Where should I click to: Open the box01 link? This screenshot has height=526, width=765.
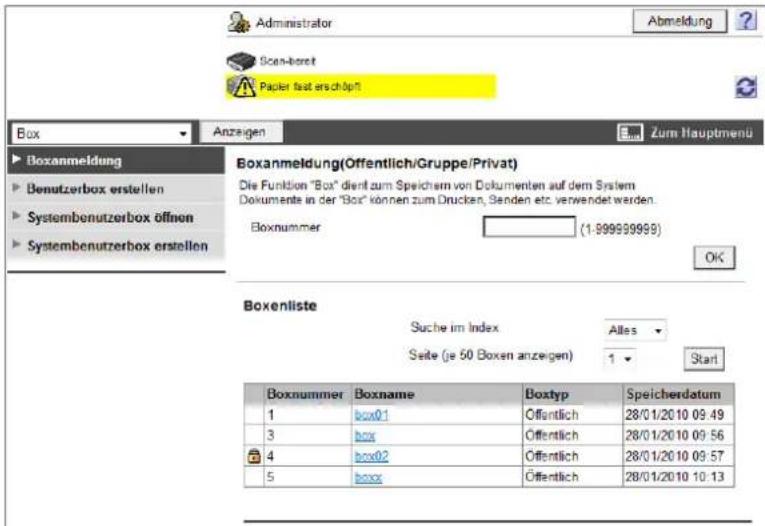coord(371,415)
